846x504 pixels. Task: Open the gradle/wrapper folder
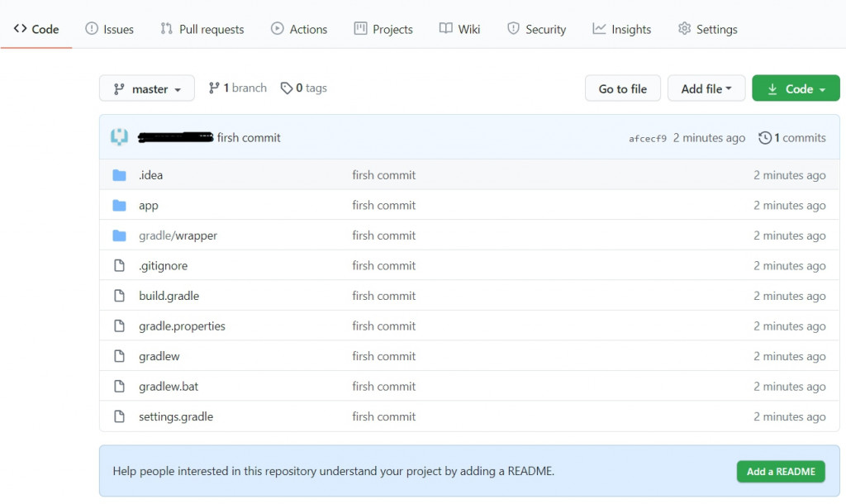point(178,235)
